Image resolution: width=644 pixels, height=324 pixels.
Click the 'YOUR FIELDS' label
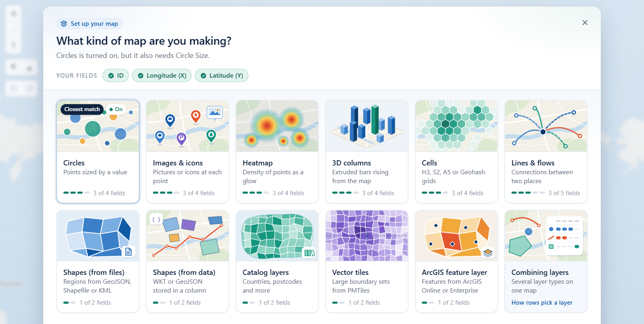pos(76,76)
